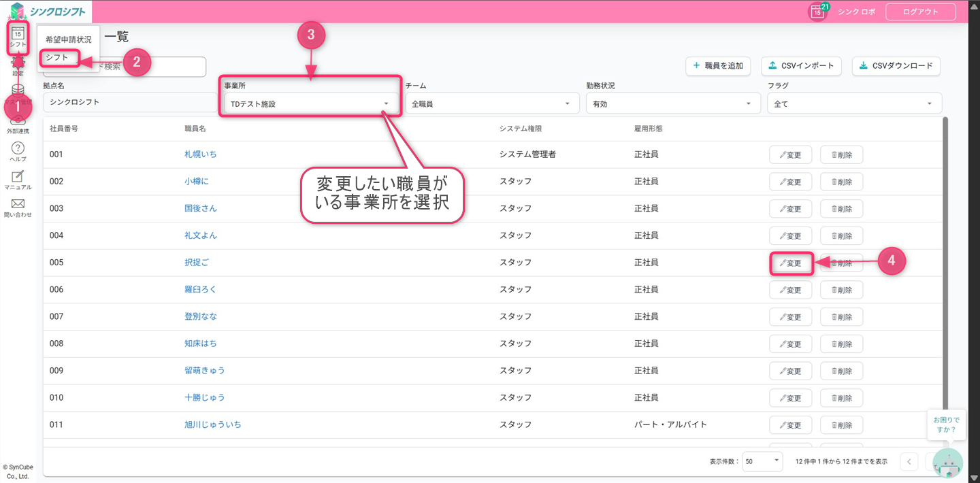The image size is (980, 483).
Task: Click the 雇用形態 column header
Action: [649, 129]
